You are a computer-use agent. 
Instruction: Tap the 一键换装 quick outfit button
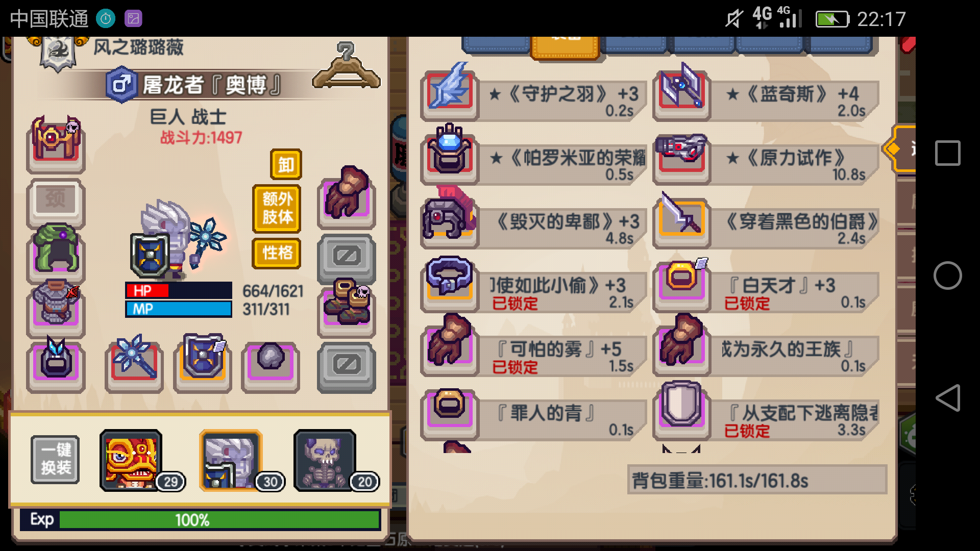[55, 459]
